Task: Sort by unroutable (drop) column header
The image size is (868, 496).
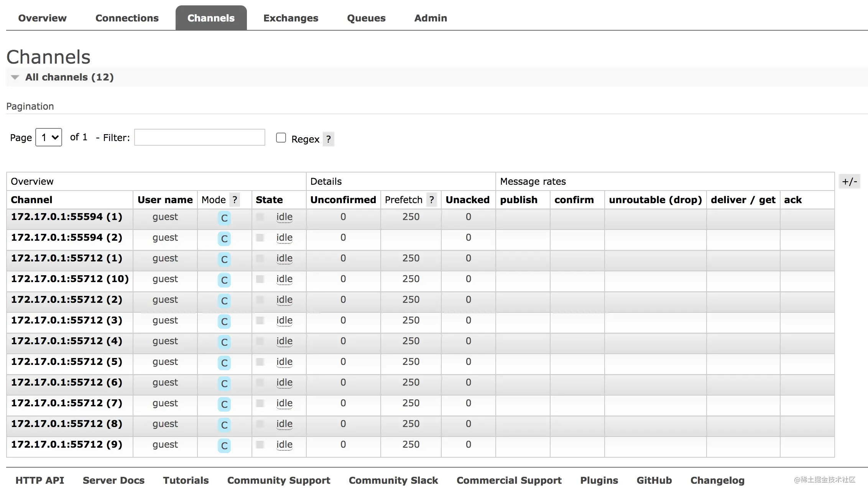Action: click(x=655, y=200)
